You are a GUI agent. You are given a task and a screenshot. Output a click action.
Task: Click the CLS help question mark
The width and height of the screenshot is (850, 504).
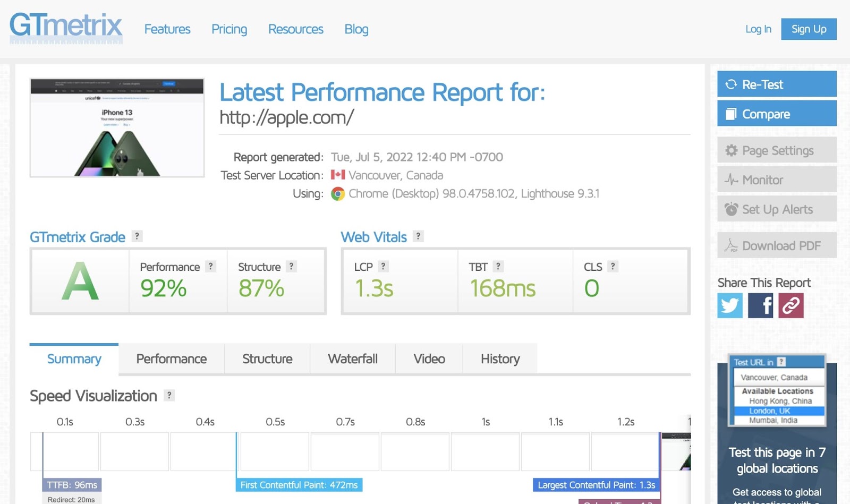(613, 267)
